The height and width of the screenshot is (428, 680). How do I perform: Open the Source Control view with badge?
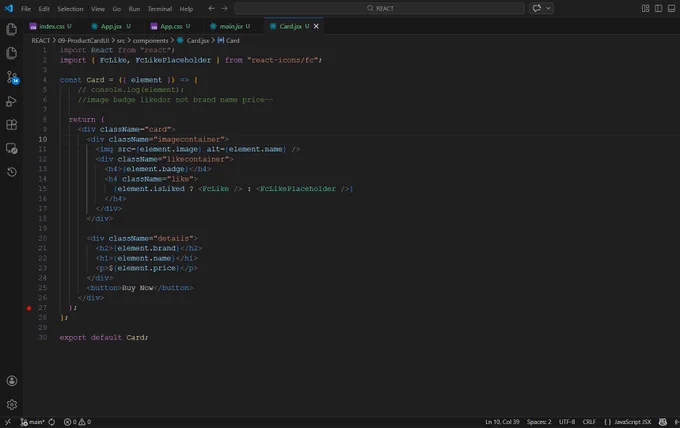[x=12, y=77]
